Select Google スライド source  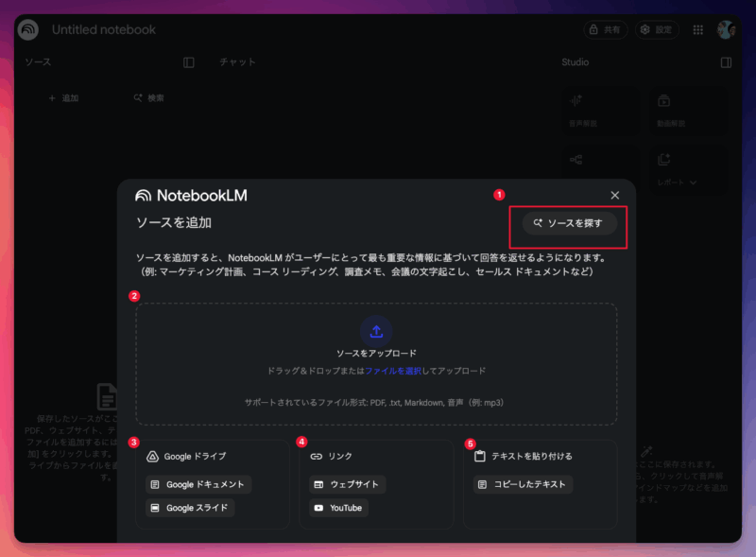(190, 508)
